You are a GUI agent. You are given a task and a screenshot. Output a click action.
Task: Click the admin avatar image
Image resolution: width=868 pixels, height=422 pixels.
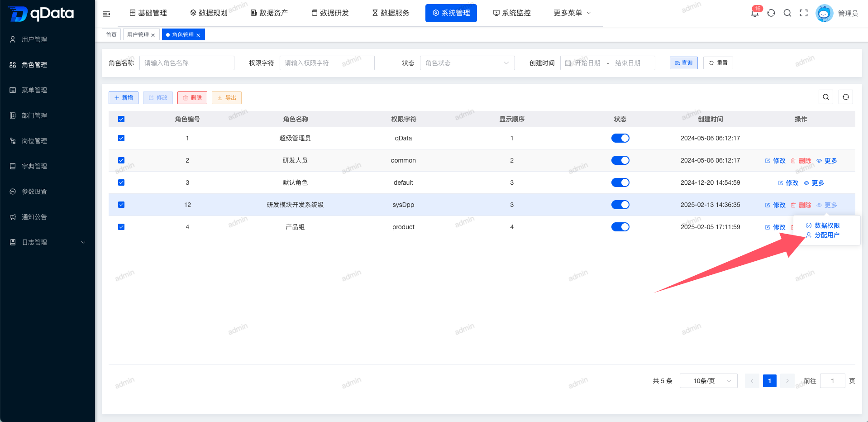pyautogui.click(x=824, y=13)
